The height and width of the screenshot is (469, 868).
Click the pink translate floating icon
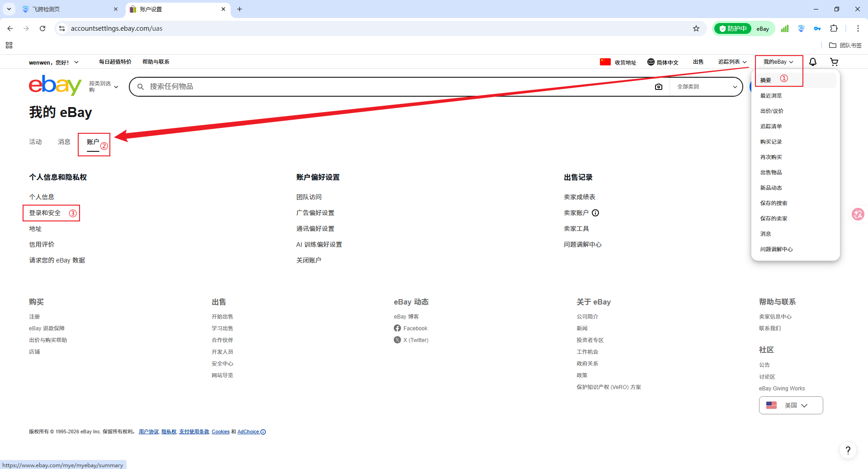pyautogui.click(x=858, y=214)
